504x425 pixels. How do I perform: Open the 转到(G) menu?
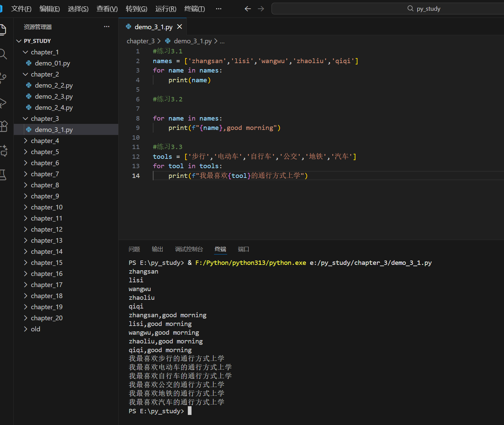click(136, 9)
